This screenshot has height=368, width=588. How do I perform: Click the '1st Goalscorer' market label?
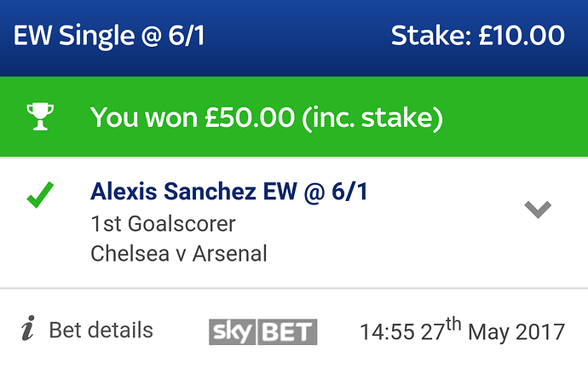[x=163, y=224]
